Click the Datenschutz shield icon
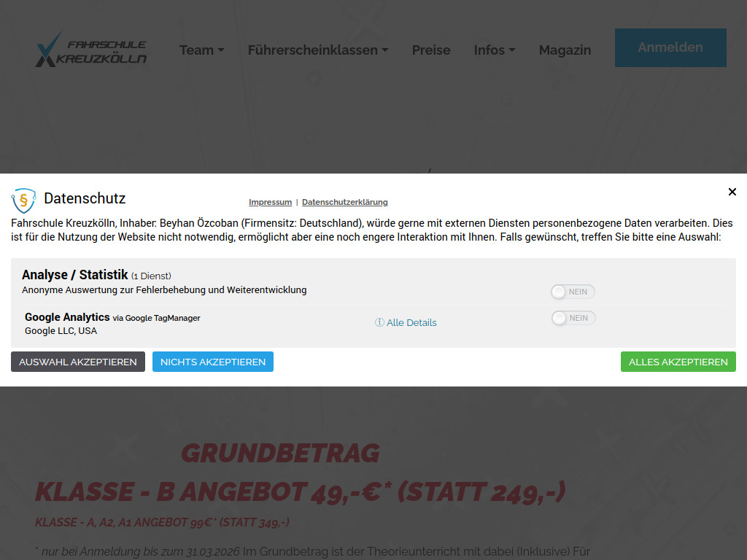Screen dimensions: 747x560 (24, 198)
